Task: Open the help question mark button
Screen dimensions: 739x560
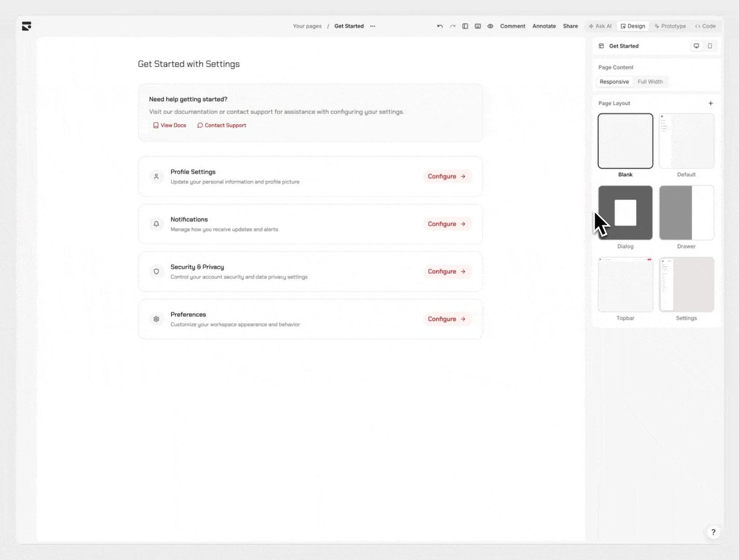Action: (x=713, y=532)
